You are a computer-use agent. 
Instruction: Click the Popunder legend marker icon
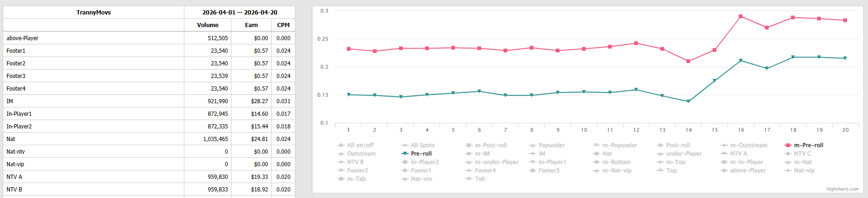coord(532,145)
